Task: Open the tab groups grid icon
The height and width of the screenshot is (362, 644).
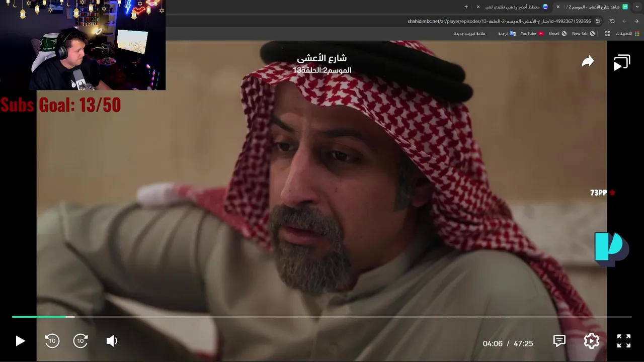Action: pyautogui.click(x=608, y=34)
